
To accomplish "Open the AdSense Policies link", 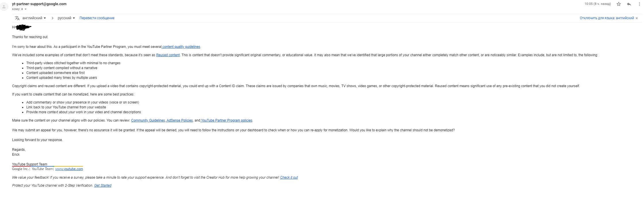I will (x=180, y=120).
